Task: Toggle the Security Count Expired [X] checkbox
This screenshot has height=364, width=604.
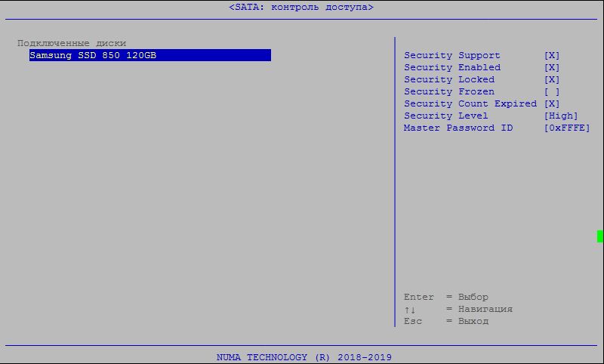Action: (x=552, y=104)
